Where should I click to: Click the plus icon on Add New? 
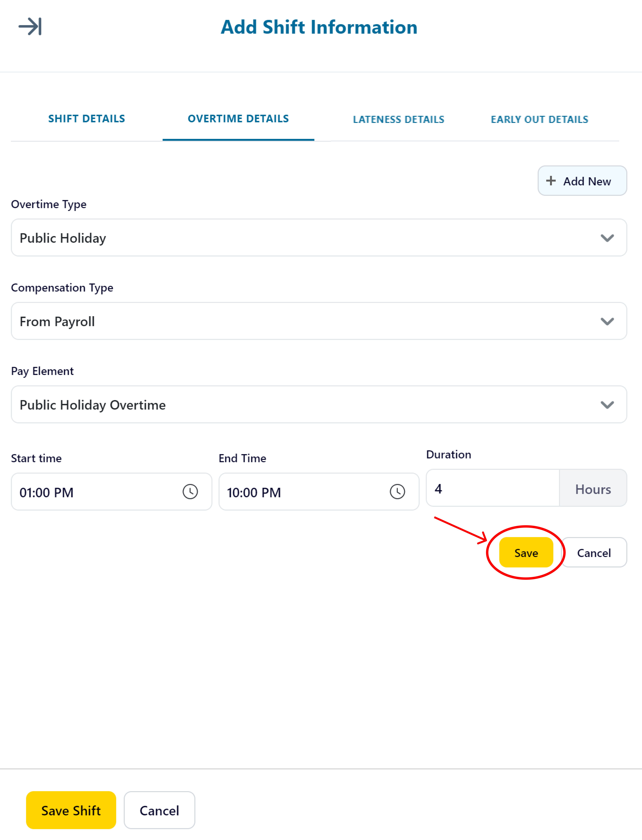coord(551,181)
